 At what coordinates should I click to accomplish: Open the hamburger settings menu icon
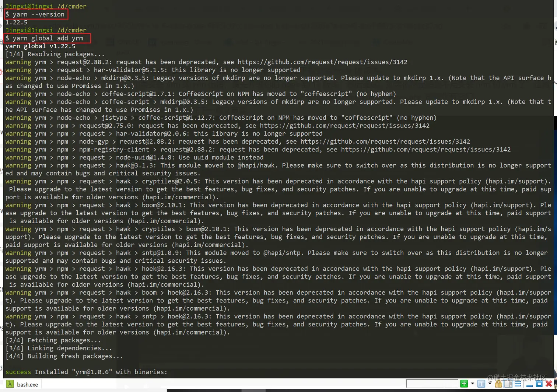518,384
